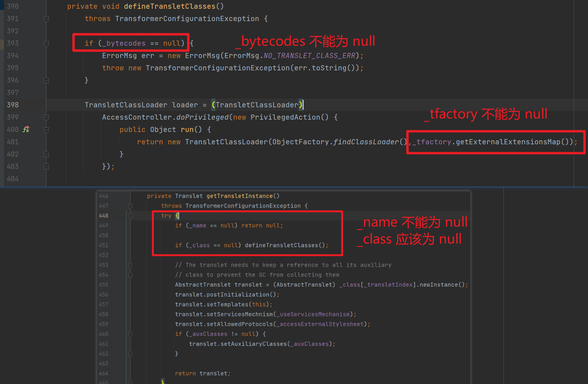Collapse the run() method fold at line 400
Image resolution: width=588 pixels, height=384 pixels.
(x=46, y=129)
